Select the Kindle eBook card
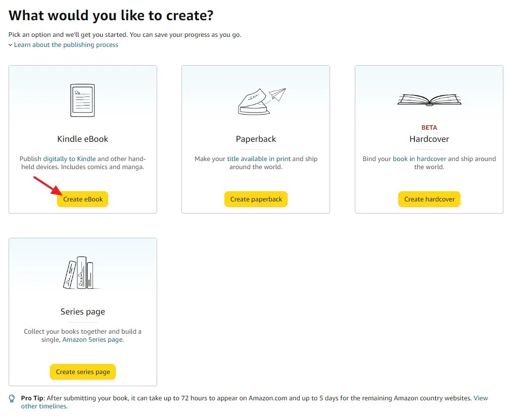This screenshot has width=514, height=420. pyautogui.click(x=82, y=139)
